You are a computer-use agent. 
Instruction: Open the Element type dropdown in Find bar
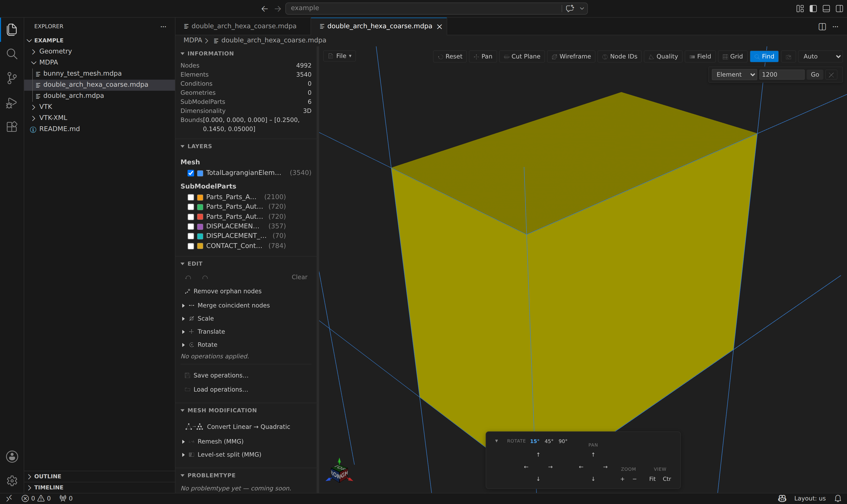click(x=735, y=75)
